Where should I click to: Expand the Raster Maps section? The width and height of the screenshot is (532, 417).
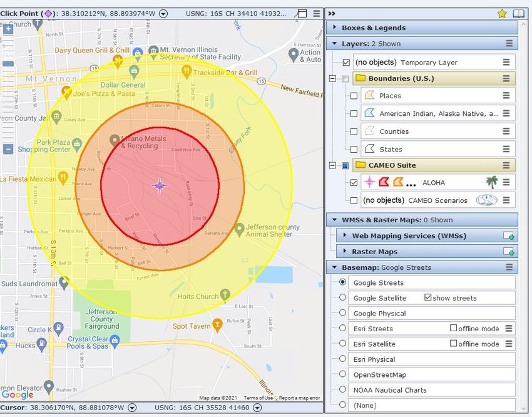click(x=345, y=251)
